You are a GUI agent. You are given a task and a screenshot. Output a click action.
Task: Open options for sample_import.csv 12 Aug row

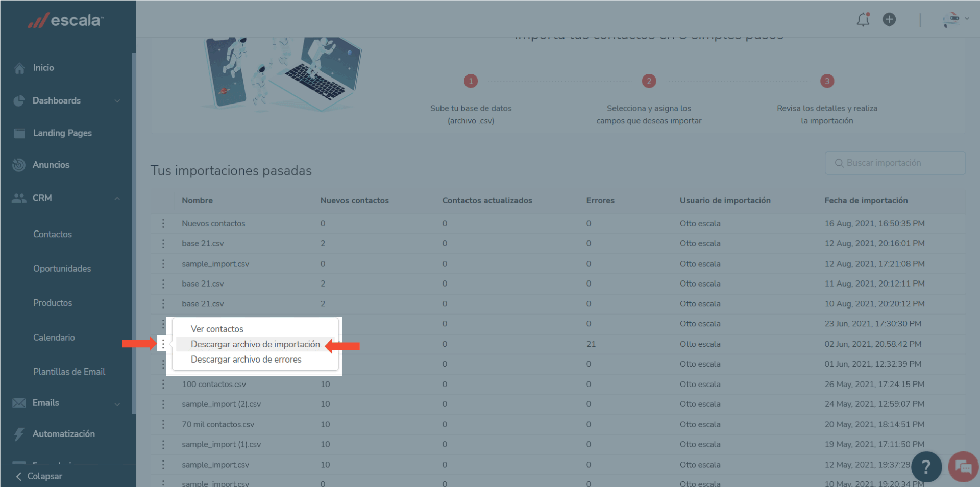(x=163, y=264)
